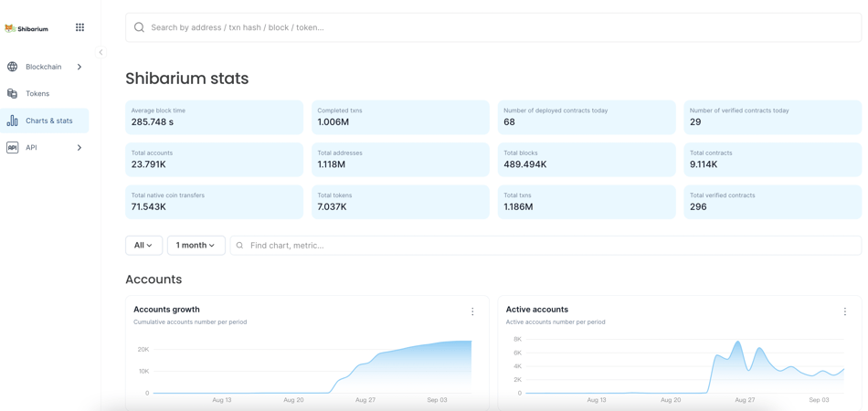Select Charts & stats menu item

49,121
